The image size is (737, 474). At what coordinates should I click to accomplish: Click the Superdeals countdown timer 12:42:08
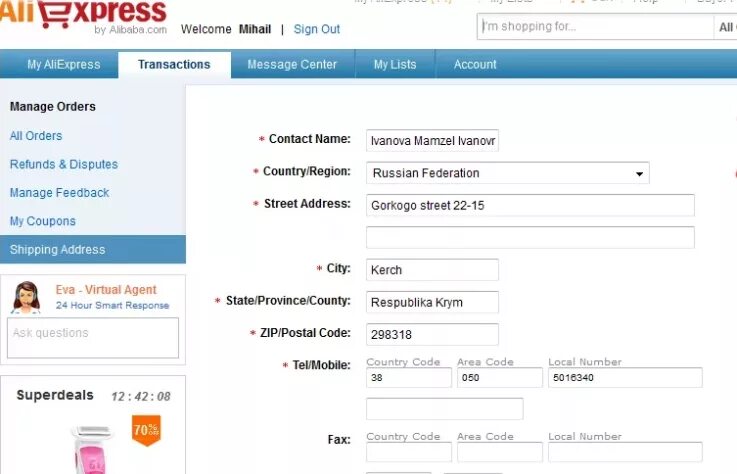(141, 396)
